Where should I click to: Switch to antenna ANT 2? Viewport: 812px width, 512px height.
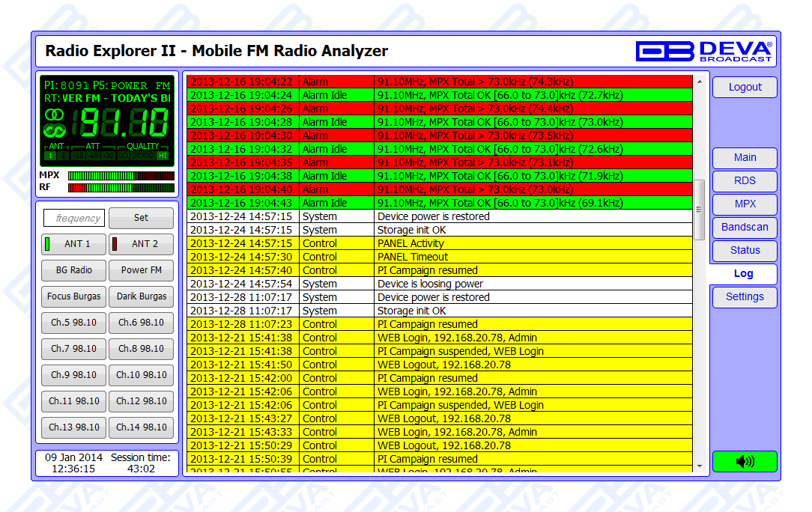coord(141,244)
